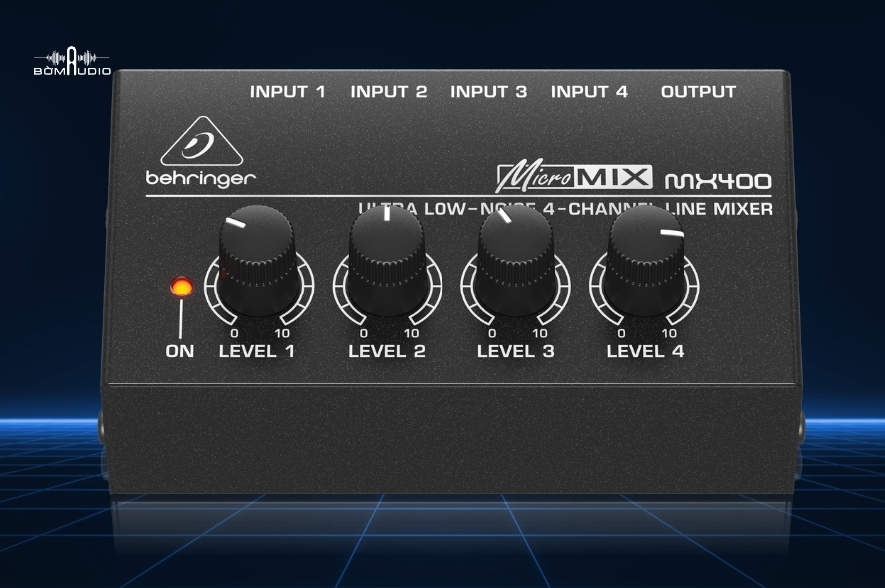Click the INPUT 3 label
This screenshot has width=885, height=588.
tap(488, 92)
